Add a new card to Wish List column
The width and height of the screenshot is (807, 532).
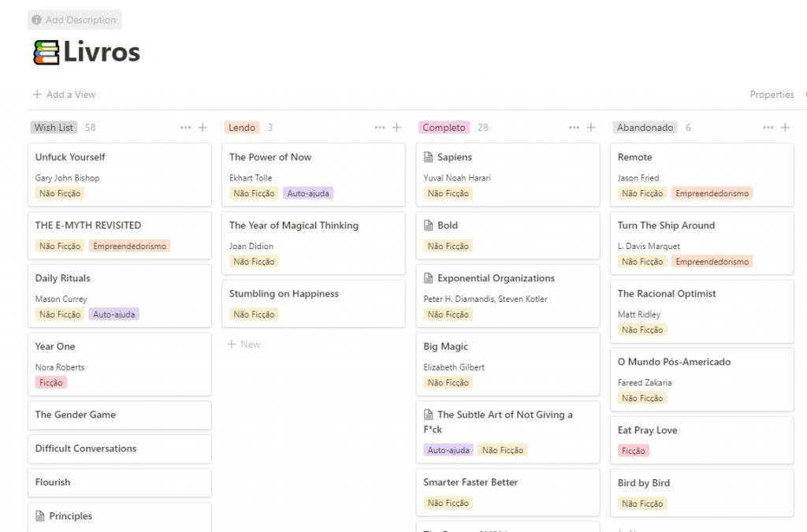point(203,128)
